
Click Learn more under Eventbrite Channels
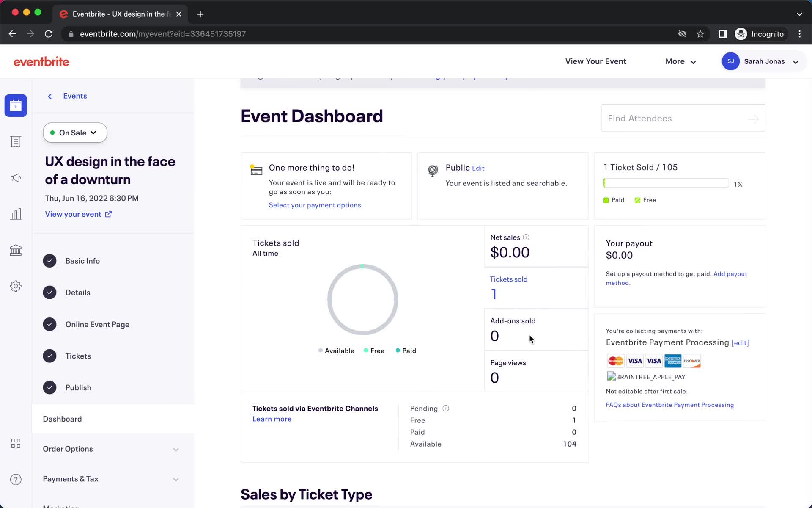coord(272,419)
